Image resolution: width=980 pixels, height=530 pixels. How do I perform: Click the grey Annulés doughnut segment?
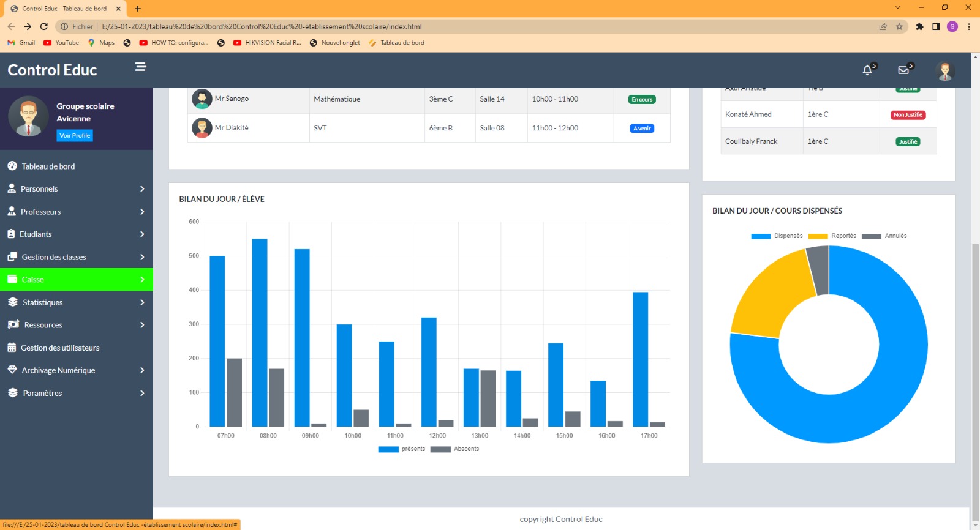click(x=819, y=269)
